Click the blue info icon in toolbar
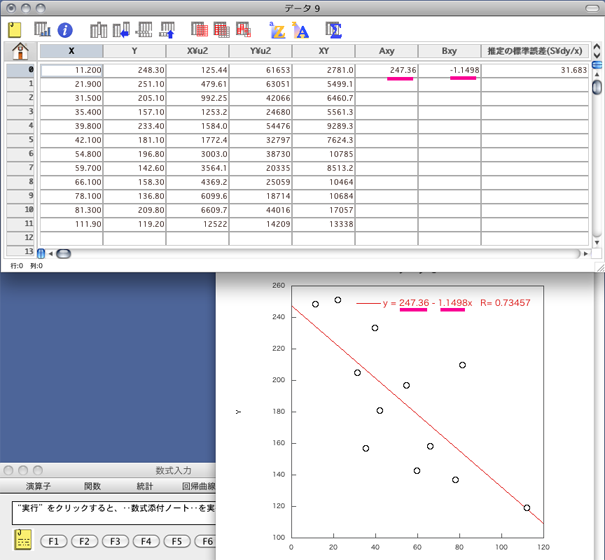605x560 pixels. click(x=65, y=30)
